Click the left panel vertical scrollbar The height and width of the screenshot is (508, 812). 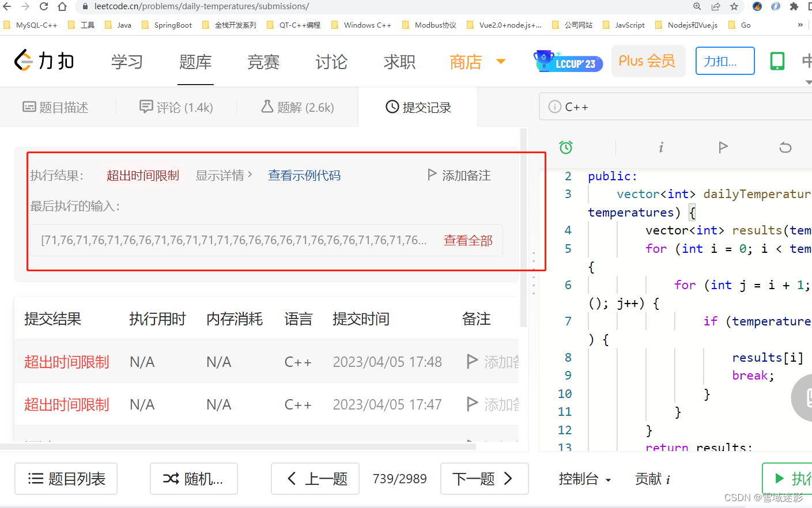524,228
